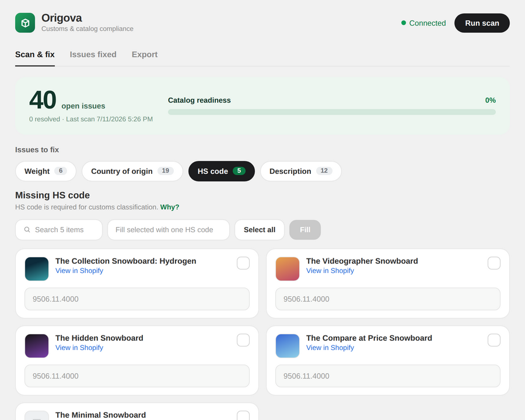Screen dimensions: 525x420
Task: Switch to the Scan & fix tab
Action: tap(35, 55)
